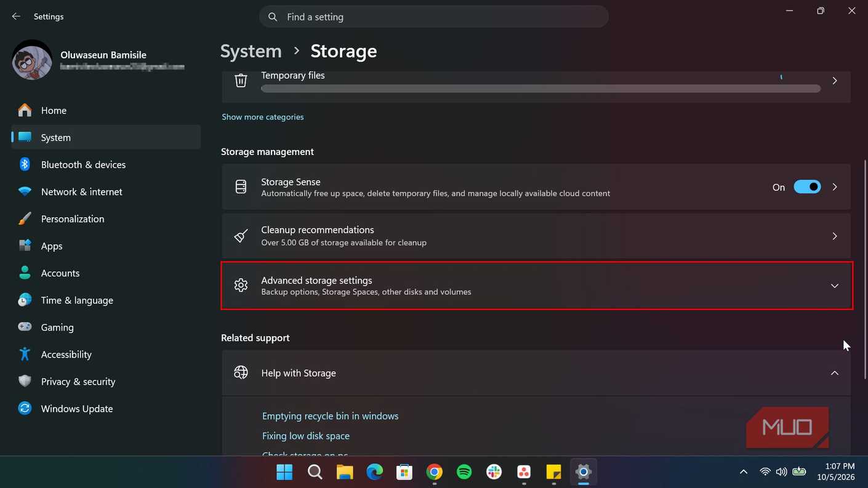The width and height of the screenshot is (868, 488).
Task: Click the Time & language globe icon
Action: point(25,300)
